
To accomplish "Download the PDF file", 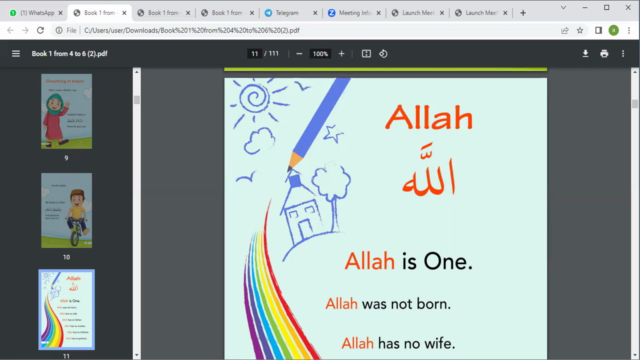I will point(585,53).
